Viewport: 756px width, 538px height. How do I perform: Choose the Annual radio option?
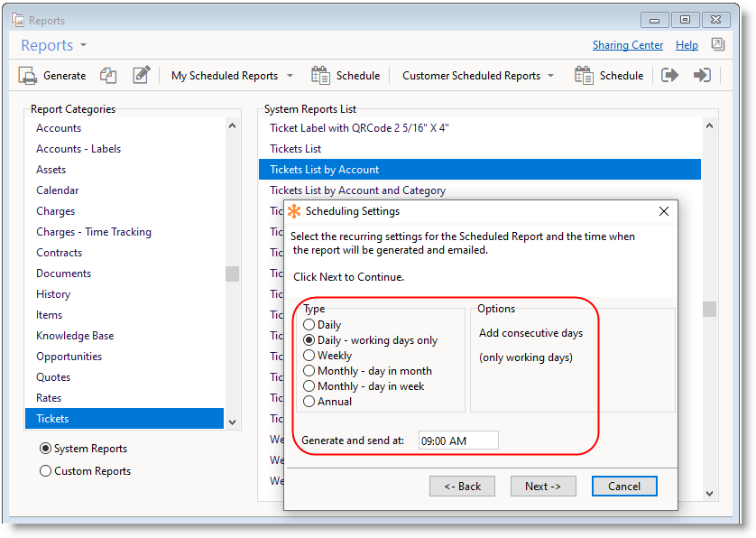pyautogui.click(x=309, y=402)
